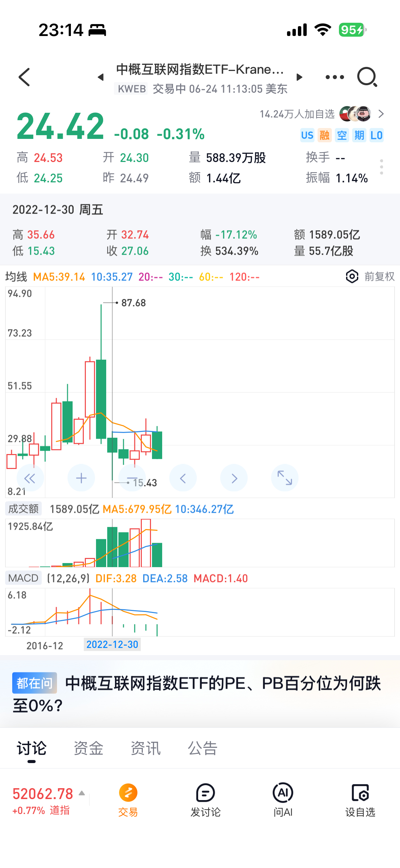The width and height of the screenshot is (400, 868).
Task: Zoom out chart with minus button
Action: click(132, 478)
